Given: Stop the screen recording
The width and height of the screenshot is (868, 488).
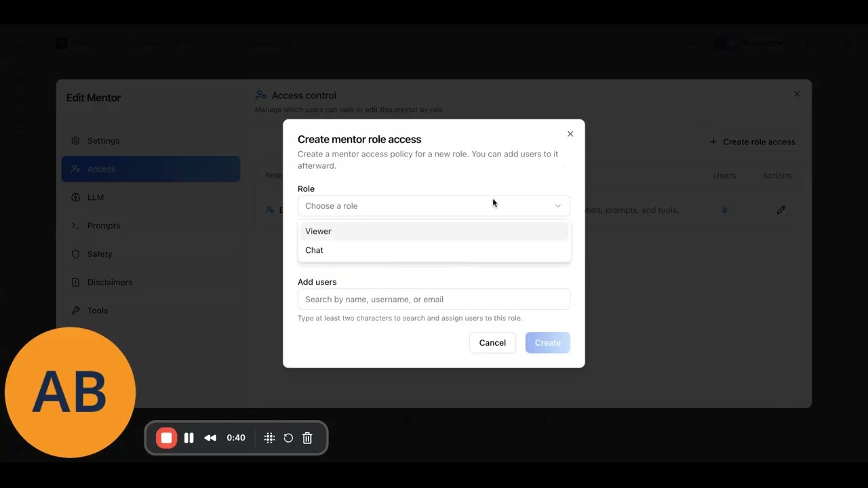Looking at the screenshot, I should (x=166, y=438).
